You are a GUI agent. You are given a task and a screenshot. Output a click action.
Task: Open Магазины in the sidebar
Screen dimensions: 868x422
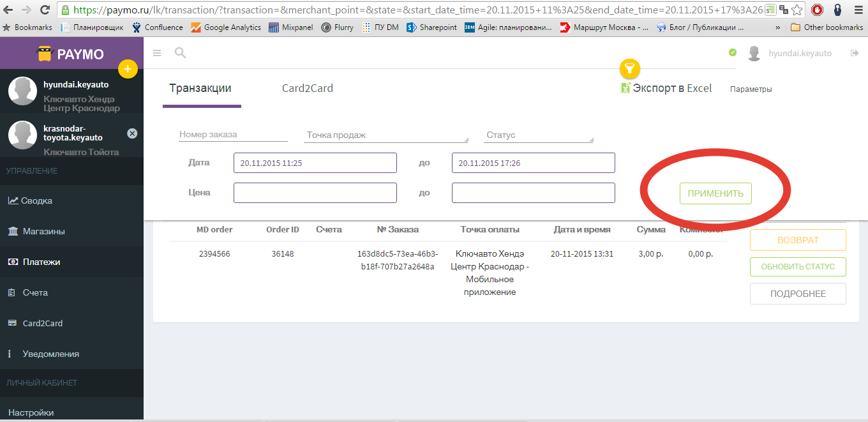click(x=71, y=231)
